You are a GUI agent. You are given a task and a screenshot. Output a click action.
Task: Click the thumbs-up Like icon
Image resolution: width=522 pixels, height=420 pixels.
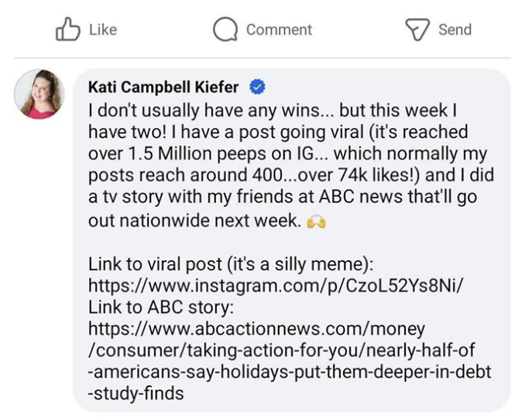(x=68, y=29)
